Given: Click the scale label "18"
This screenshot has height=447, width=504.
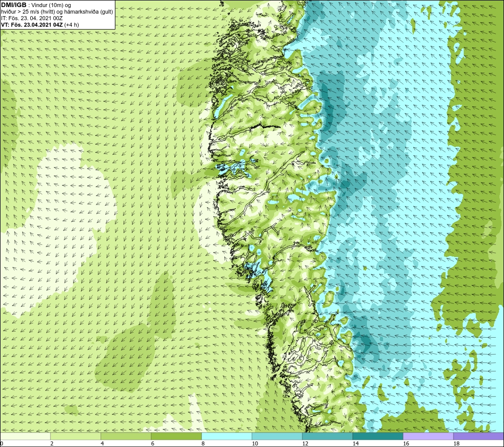Looking at the screenshot, I should [456, 443].
